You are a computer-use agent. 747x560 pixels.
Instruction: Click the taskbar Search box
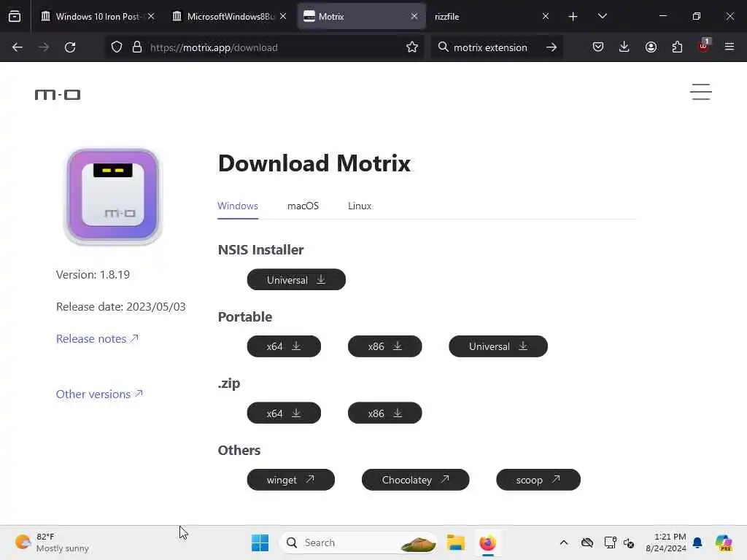358,542
